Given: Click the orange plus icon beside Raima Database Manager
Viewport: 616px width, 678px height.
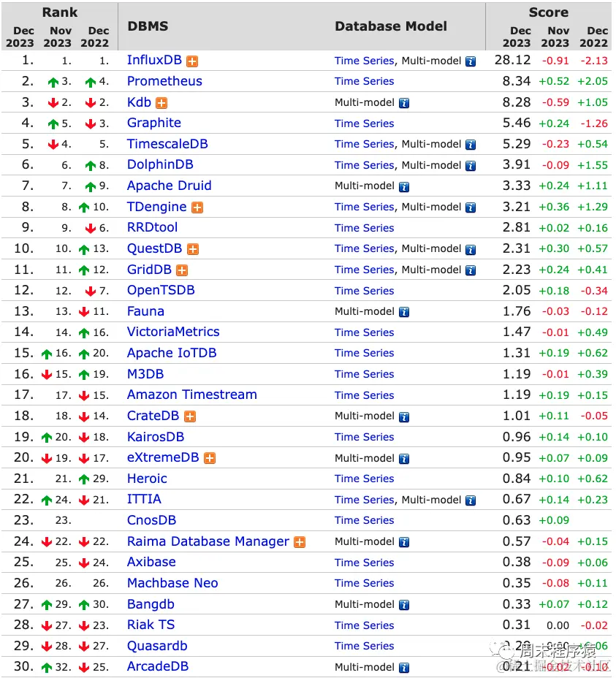Looking at the screenshot, I should tap(300, 542).
